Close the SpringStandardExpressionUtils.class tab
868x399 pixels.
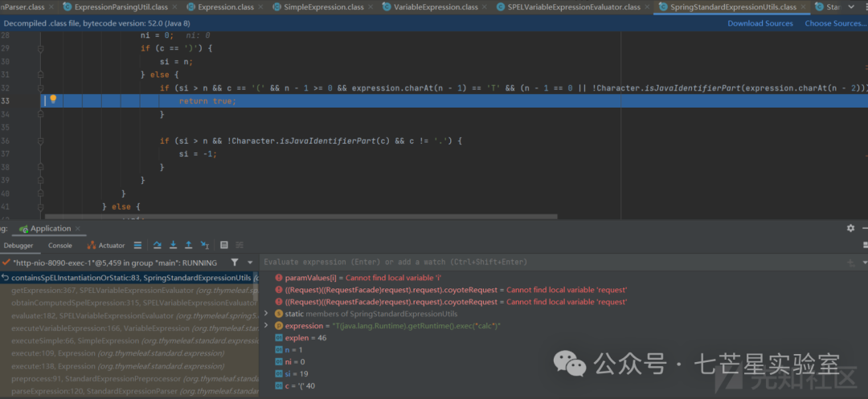[x=805, y=7]
